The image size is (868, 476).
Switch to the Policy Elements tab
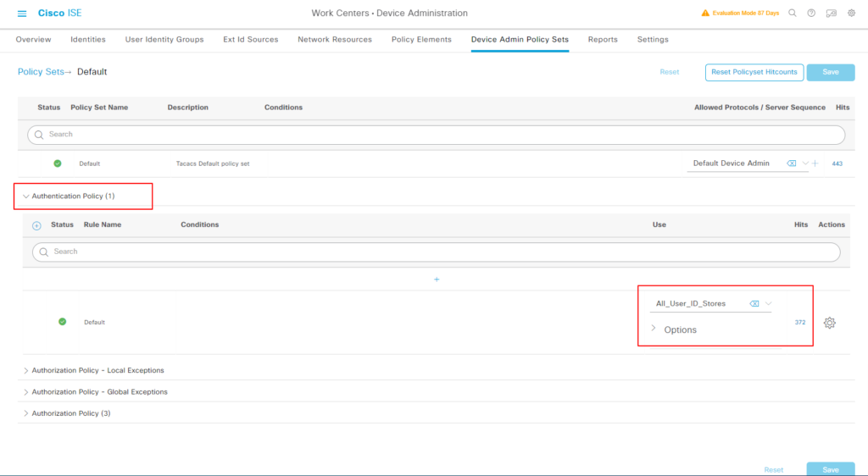[421, 40]
